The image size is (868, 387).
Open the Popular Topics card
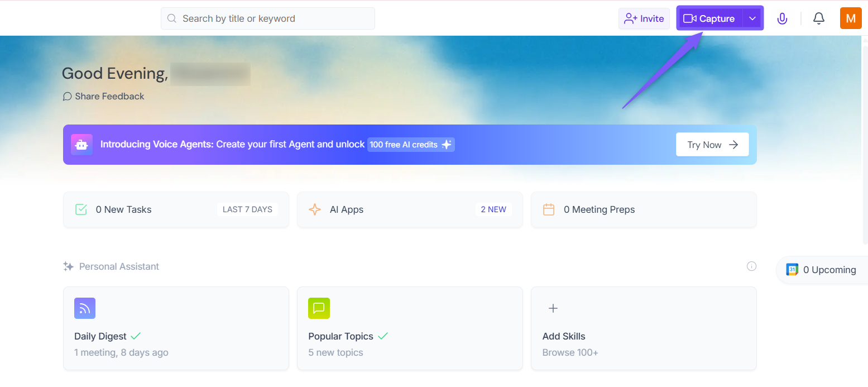coord(410,328)
